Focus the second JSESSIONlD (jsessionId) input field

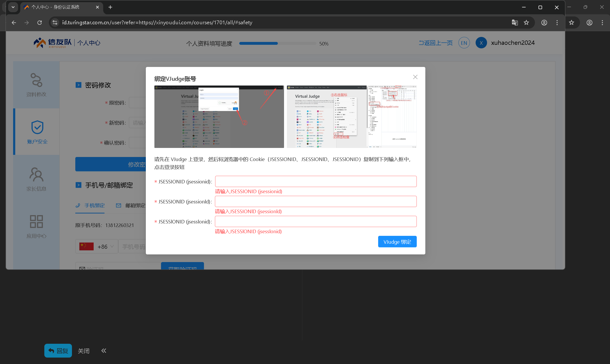pyautogui.click(x=316, y=201)
